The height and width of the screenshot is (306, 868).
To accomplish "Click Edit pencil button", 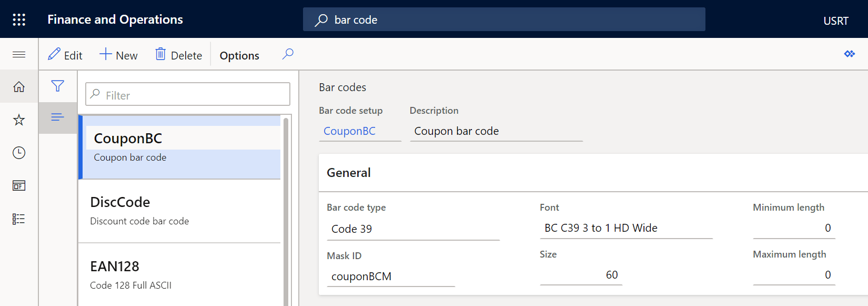I will pos(65,55).
